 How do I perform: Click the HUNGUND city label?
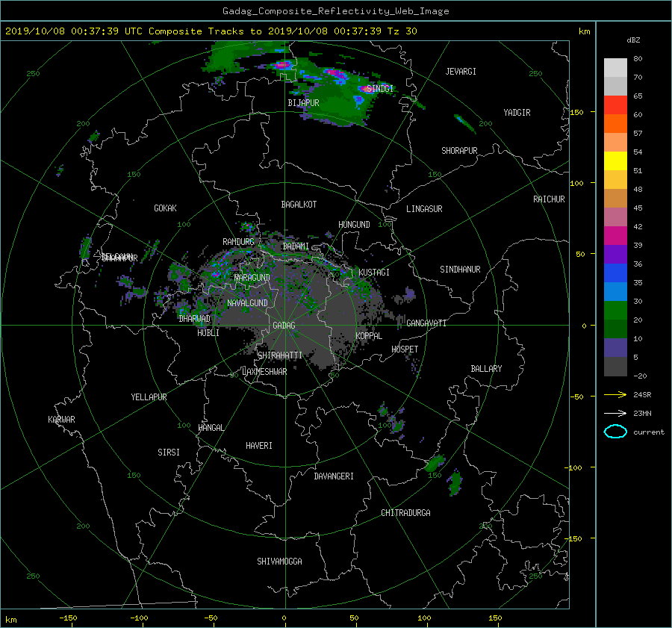pyautogui.click(x=354, y=225)
